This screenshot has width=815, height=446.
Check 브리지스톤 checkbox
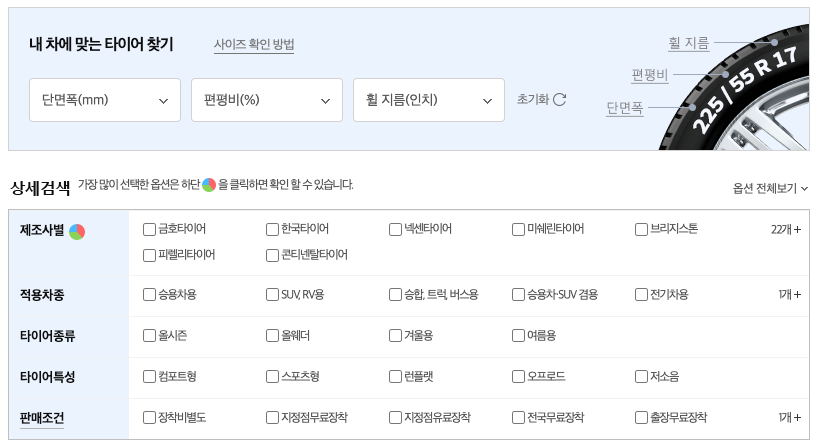[x=641, y=229]
